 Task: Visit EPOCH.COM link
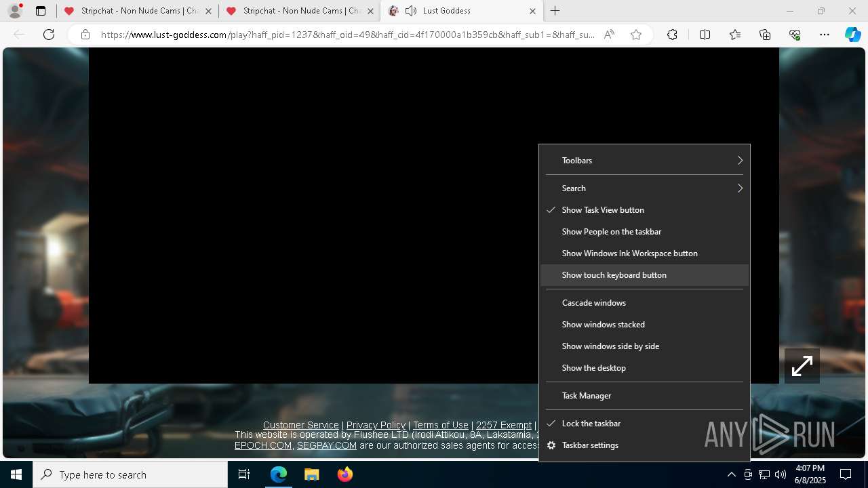pos(263,445)
